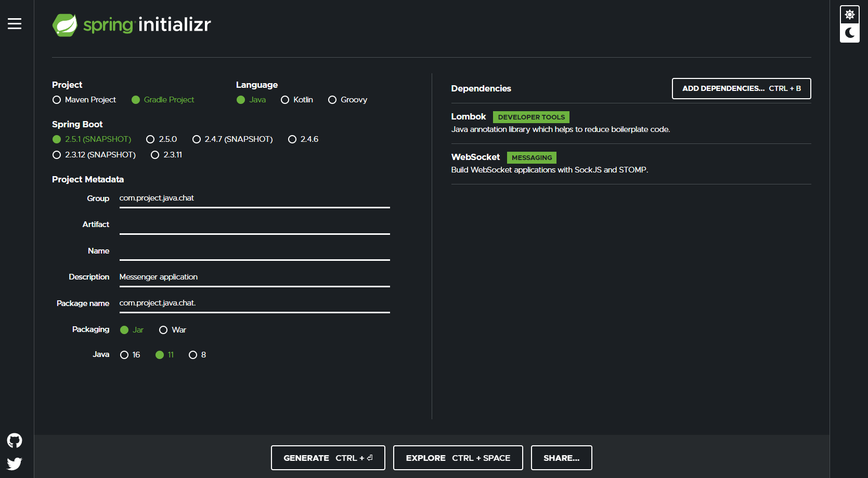Click the Project heading
This screenshot has height=478, width=868.
coord(67,85)
